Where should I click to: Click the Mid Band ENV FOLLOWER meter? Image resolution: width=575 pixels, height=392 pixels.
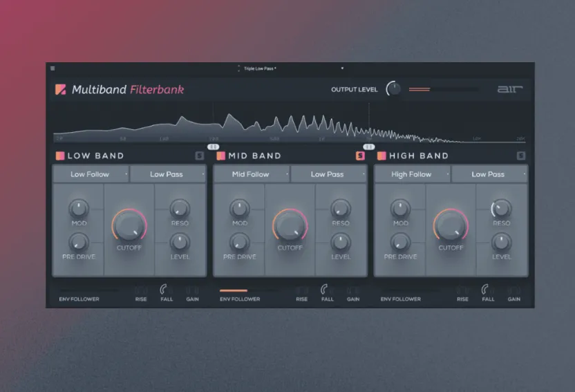(x=249, y=290)
